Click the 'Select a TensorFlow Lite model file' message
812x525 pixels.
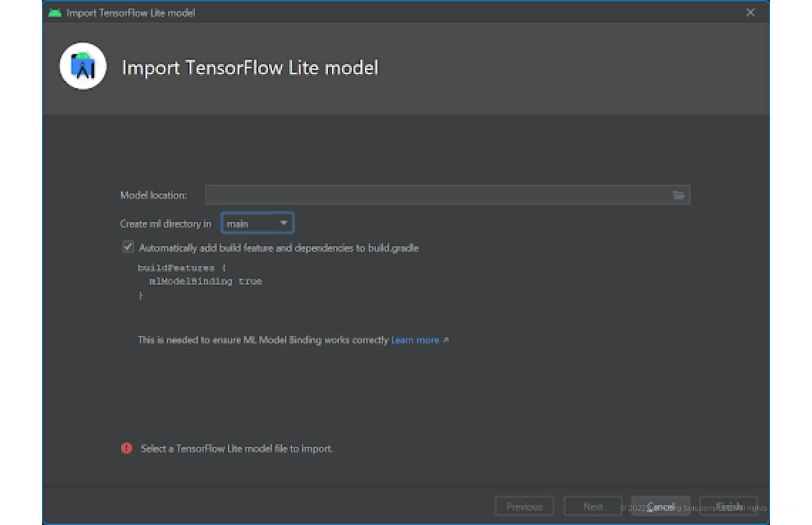click(237, 448)
